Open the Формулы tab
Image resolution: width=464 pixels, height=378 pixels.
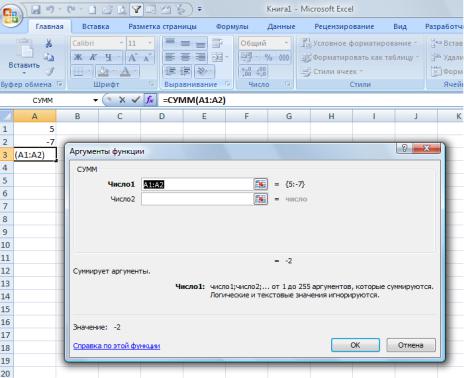click(x=232, y=27)
